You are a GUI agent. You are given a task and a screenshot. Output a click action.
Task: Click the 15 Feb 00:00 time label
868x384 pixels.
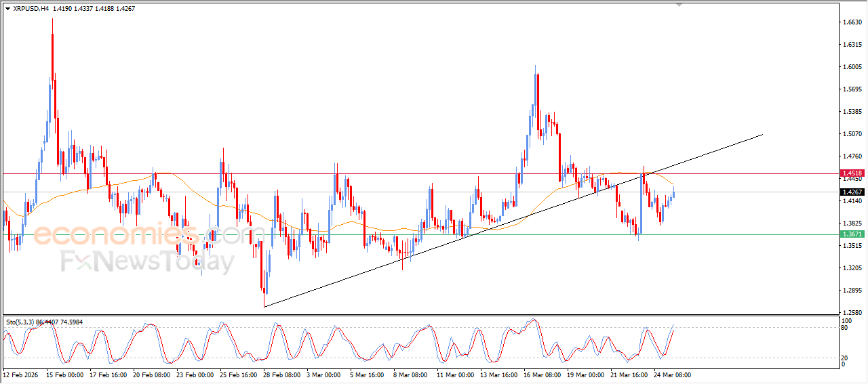(x=64, y=375)
